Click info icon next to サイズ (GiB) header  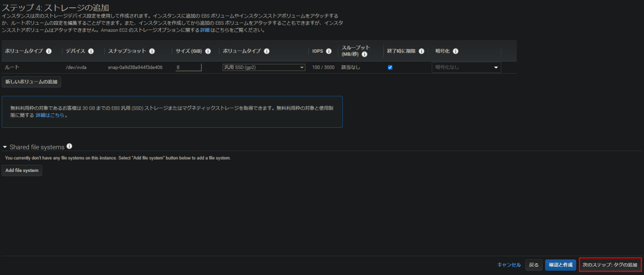click(208, 51)
